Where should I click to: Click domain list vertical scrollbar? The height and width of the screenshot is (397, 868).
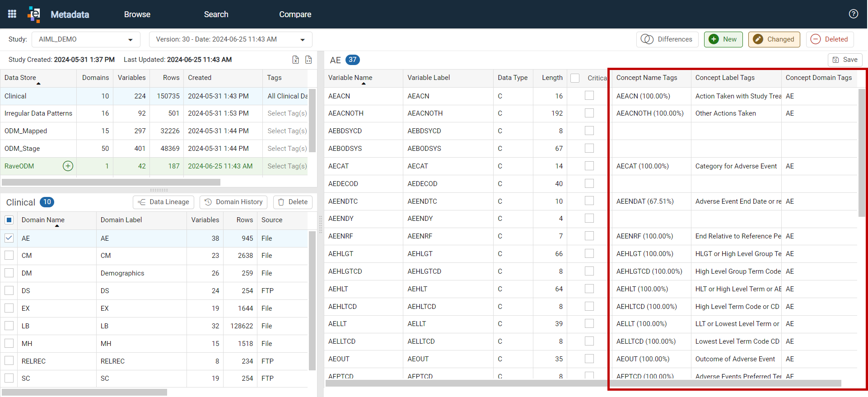312,300
